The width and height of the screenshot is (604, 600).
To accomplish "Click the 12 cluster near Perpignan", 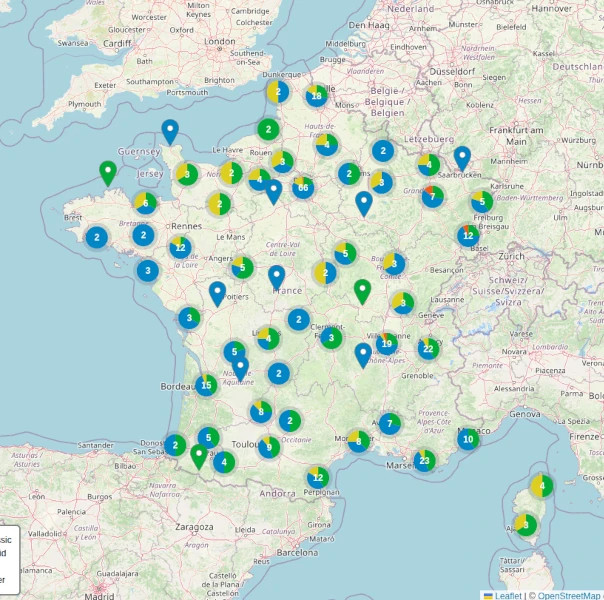I will 318,477.
